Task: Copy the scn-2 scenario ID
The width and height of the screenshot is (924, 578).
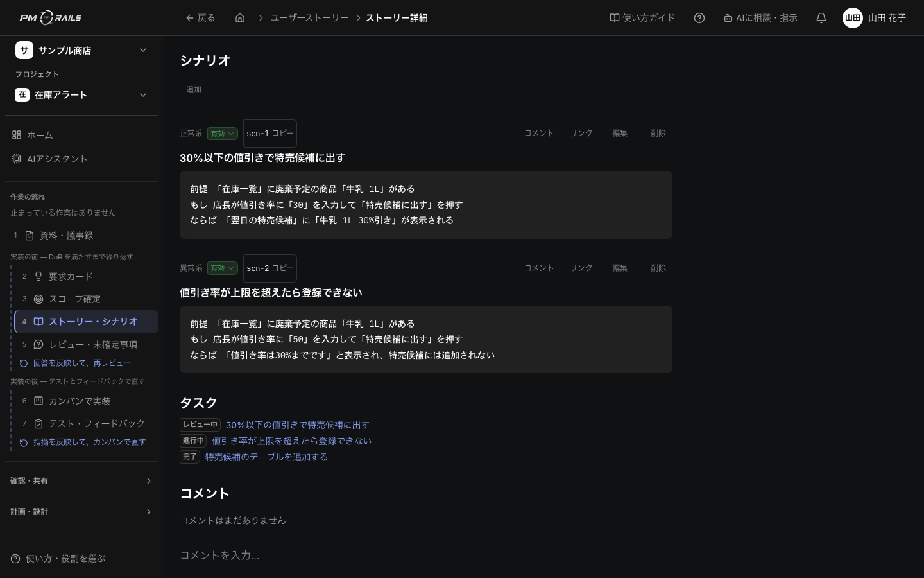Action: (x=270, y=268)
